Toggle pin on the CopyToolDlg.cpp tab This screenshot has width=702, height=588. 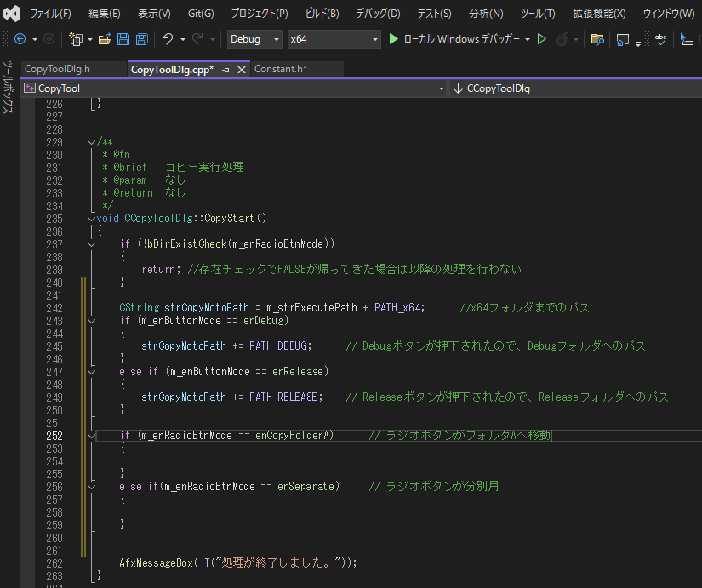click(x=225, y=69)
